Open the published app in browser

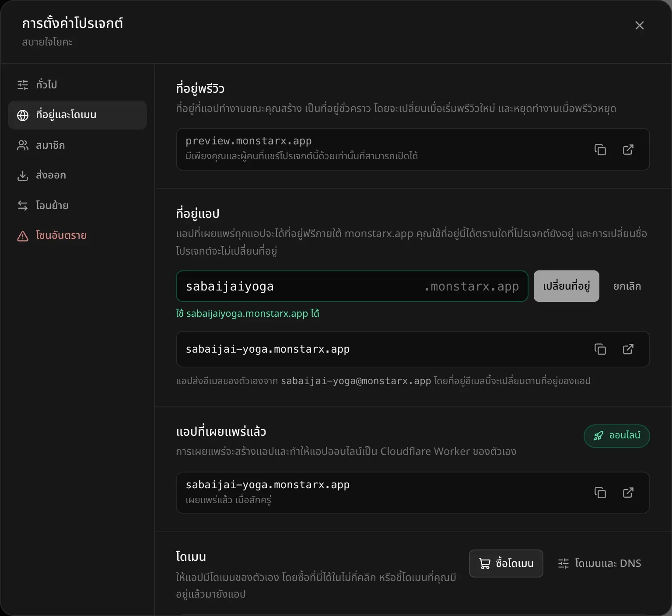coord(628,493)
